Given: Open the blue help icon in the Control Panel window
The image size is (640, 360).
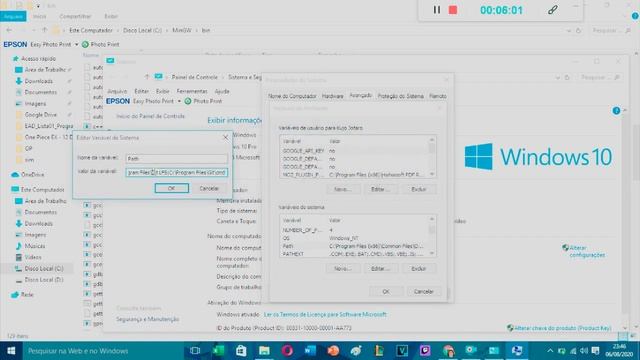Looking at the screenshot, I should click(616, 111).
